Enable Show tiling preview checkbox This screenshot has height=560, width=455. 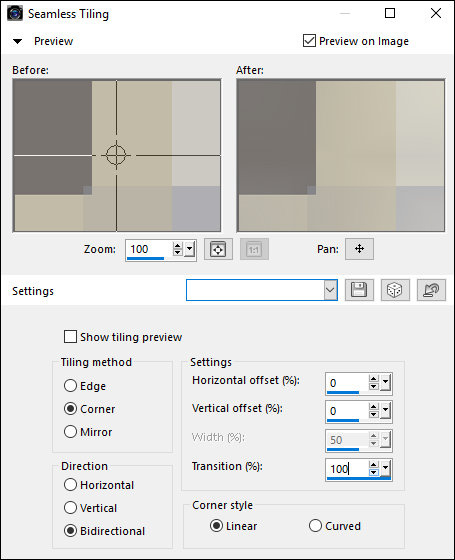(x=70, y=337)
